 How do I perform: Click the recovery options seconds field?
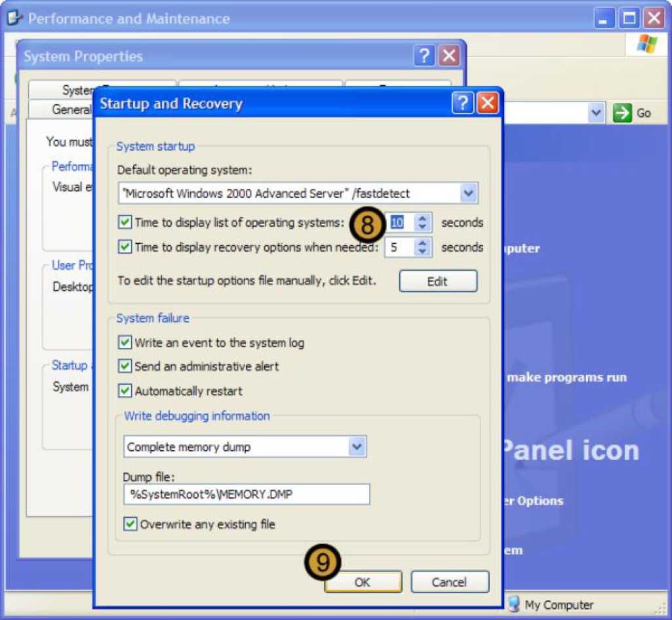(401, 247)
